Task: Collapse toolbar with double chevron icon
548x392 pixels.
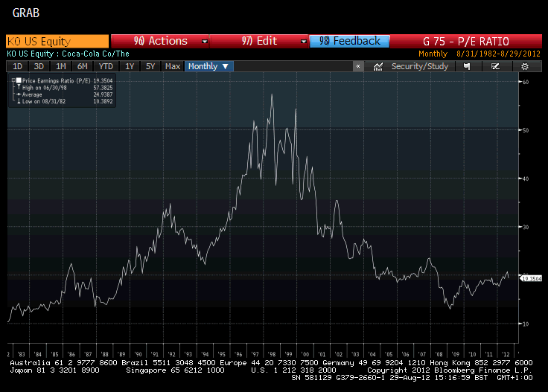Action: coord(358,66)
